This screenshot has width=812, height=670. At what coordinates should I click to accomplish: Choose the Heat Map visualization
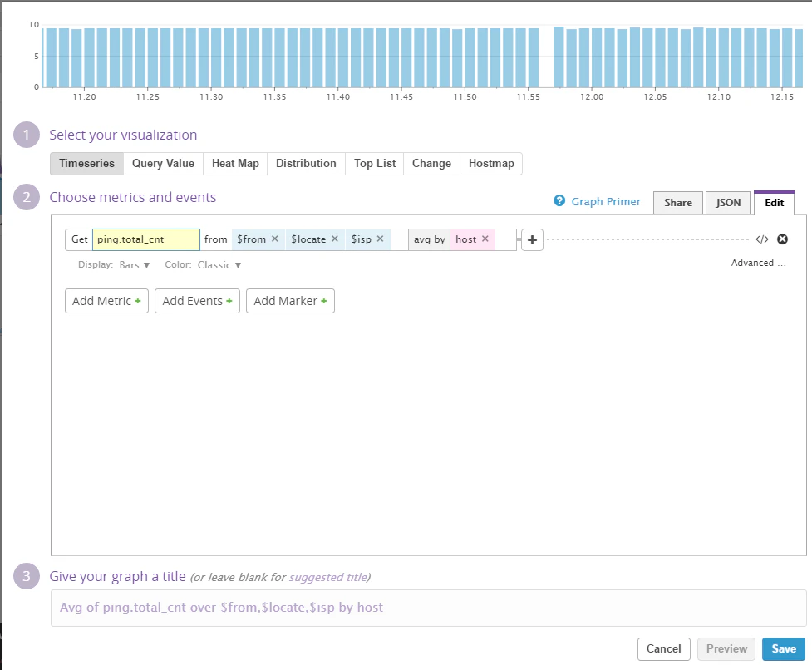click(x=235, y=164)
